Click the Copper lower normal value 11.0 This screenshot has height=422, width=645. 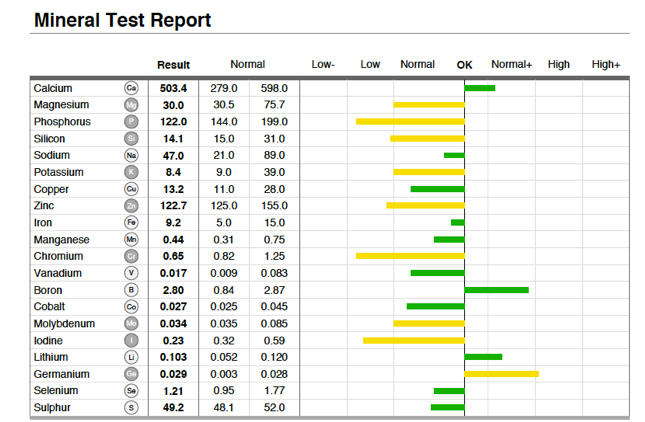click(x=224, y=189)
